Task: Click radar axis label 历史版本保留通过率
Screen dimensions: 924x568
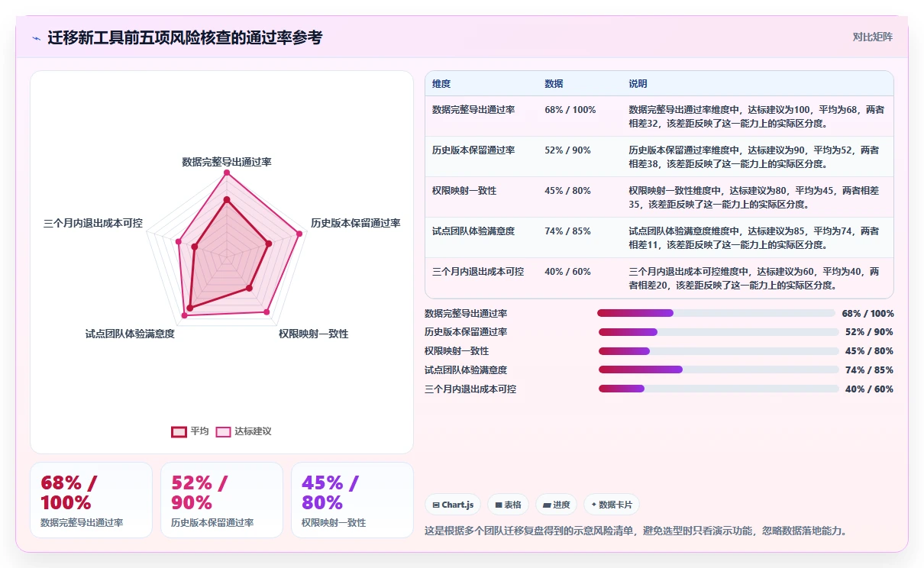Action: click(x=356, y=223)
